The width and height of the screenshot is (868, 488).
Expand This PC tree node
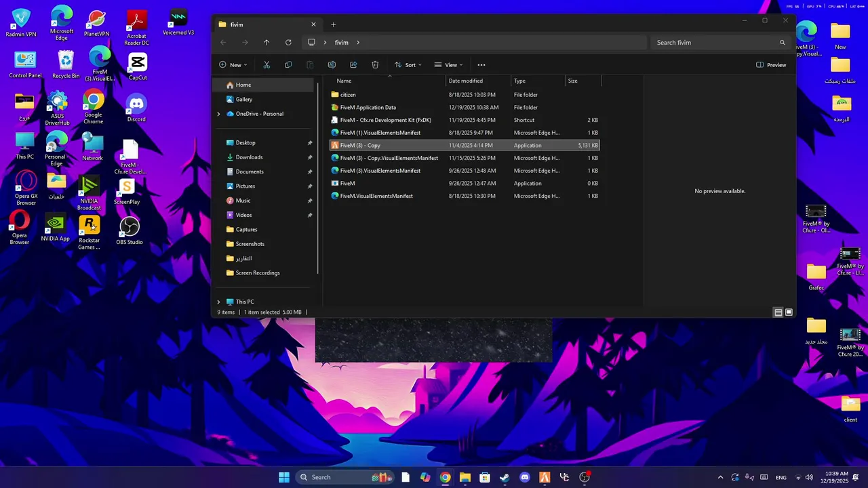click(218, 302)
